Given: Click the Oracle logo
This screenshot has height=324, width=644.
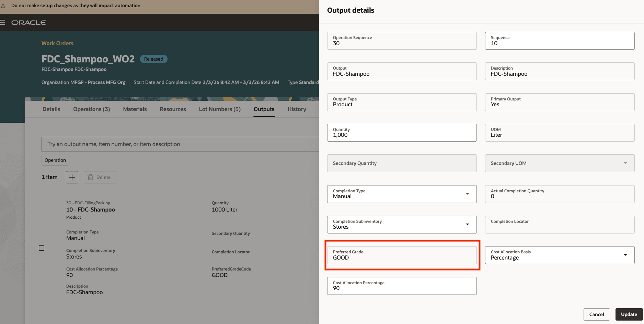Looking at the screenshot, I should point(28,23).
